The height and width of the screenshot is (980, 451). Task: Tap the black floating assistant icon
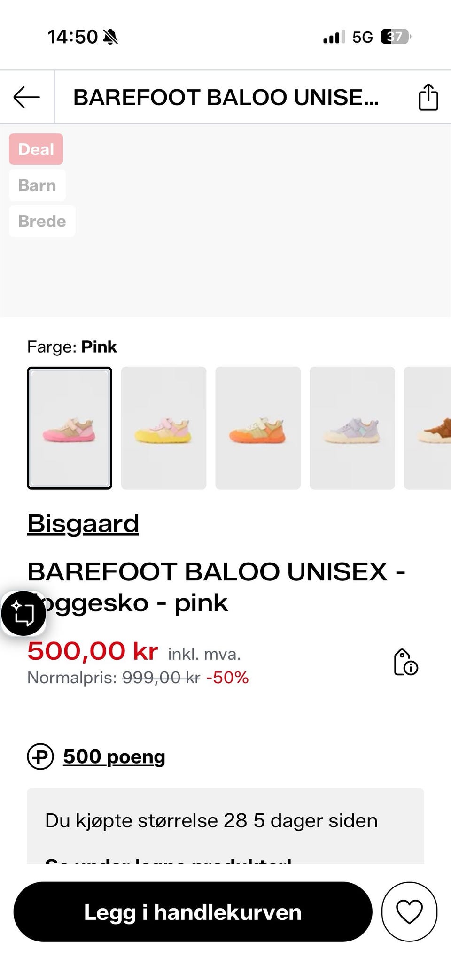coord(23,613)
